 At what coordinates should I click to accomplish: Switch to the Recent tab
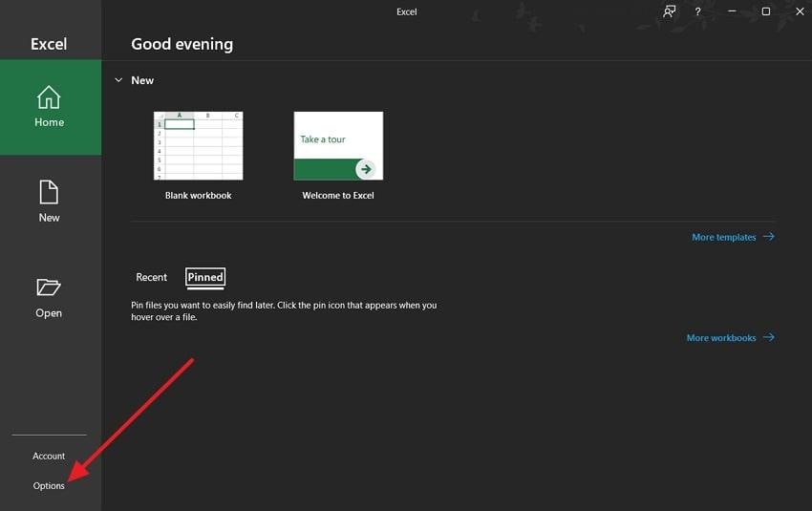coord(151,277)
